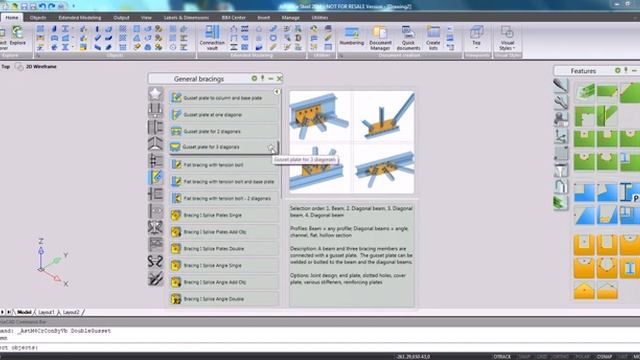Select Bracing Splice Angle Single
Screen dimensions: 640x360
click(224, 265)
